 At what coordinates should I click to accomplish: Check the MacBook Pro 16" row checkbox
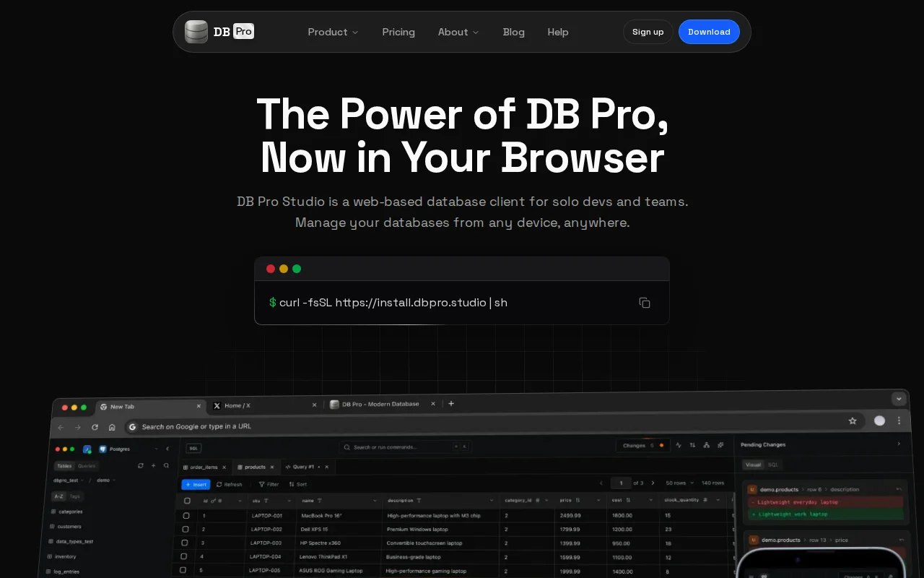[186, 516]
